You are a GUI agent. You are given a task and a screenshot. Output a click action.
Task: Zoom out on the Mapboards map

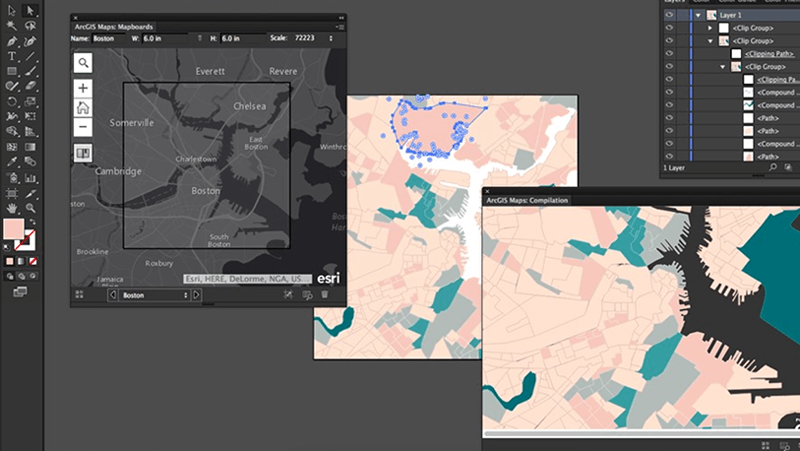click(83, 127)
